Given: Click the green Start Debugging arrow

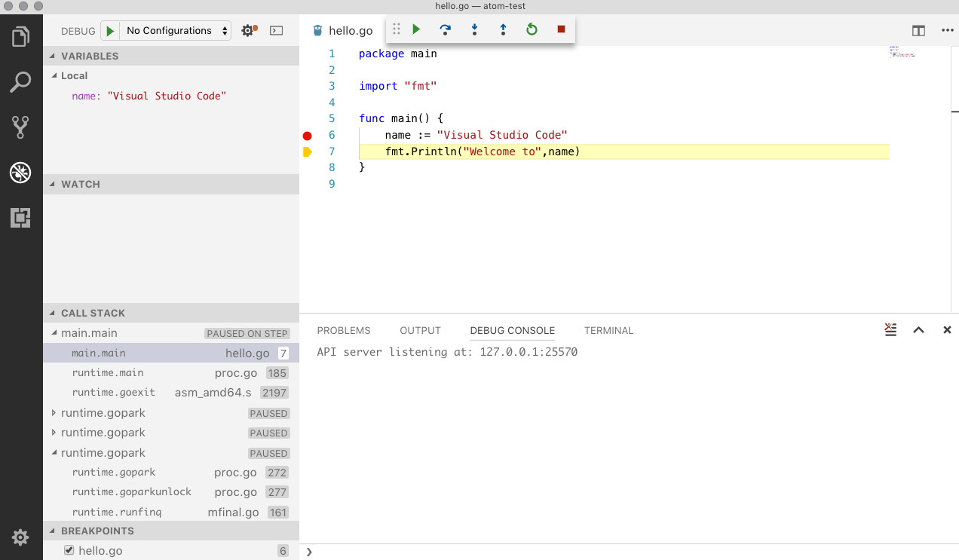Looking at the screenshot, I should [110, 31].
